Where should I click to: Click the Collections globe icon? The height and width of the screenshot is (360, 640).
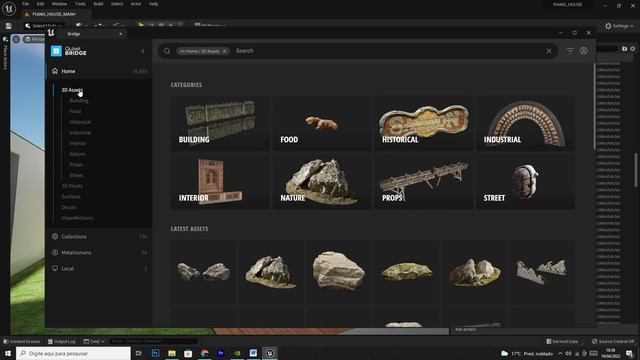point(55,236)
